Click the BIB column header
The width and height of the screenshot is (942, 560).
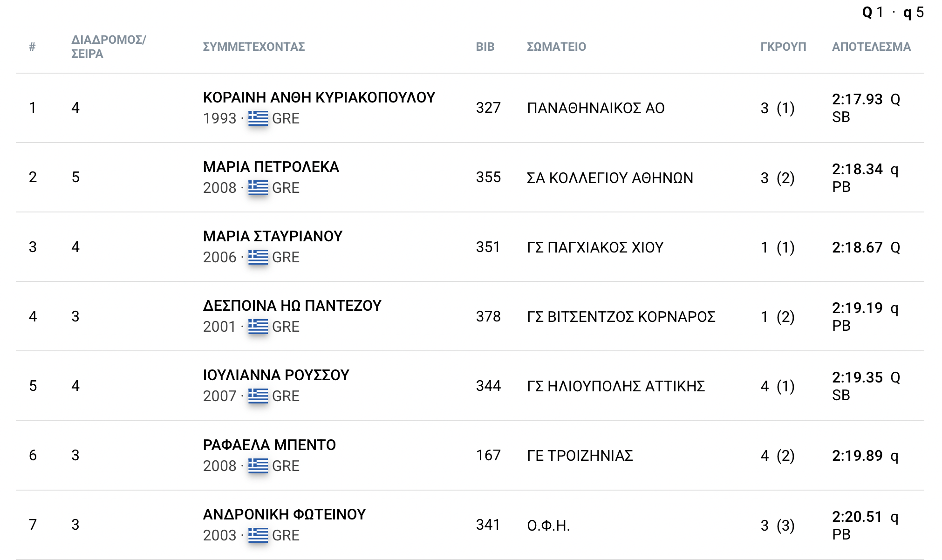tap(485, 47)
